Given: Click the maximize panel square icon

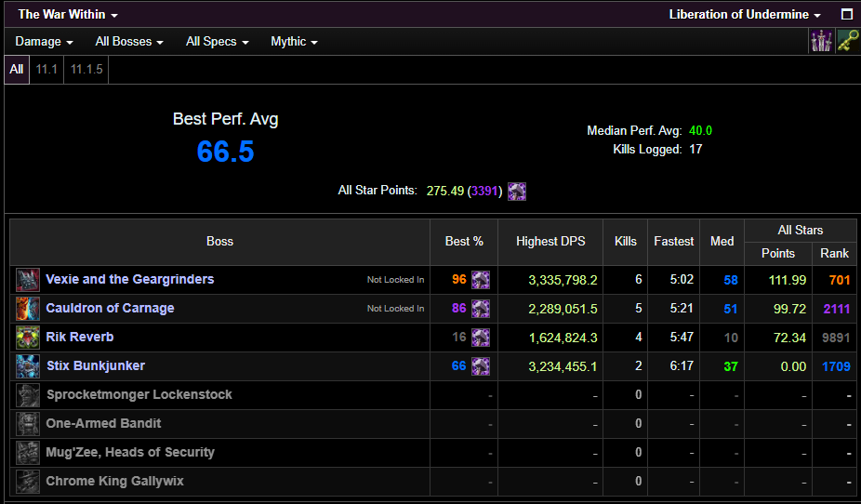Looking at the screenshot, I should (x=847, y=14).
